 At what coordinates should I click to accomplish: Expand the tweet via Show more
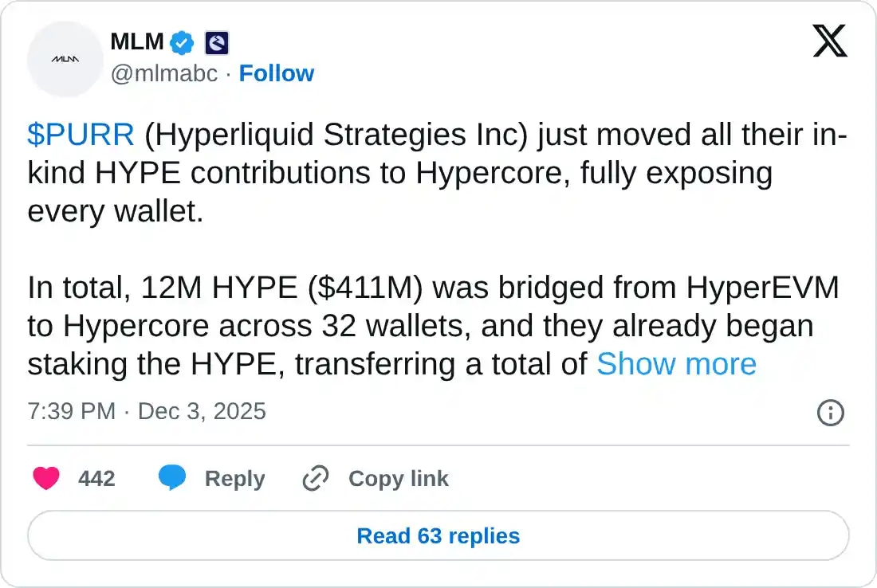pyautogui.click(x=677, y=364)
